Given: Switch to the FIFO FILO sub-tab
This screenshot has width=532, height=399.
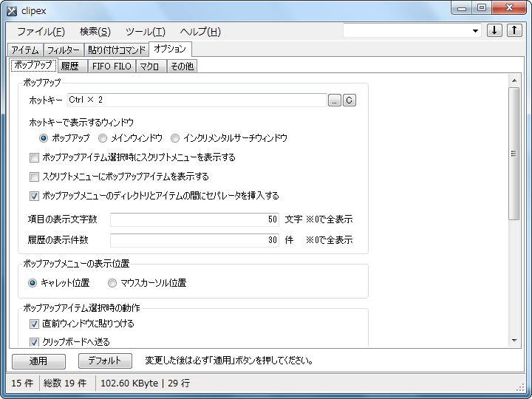Looking at the screenshot, I should click(112, 66).
